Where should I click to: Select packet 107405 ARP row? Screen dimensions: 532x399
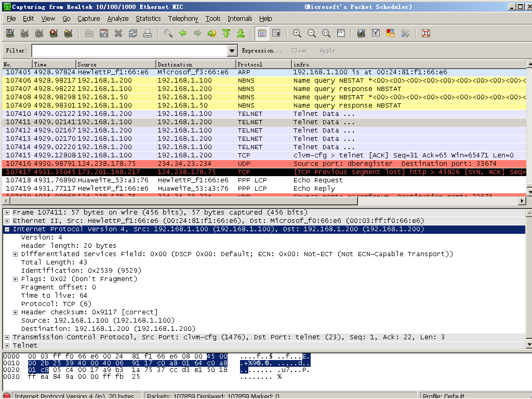click(264, 72)
